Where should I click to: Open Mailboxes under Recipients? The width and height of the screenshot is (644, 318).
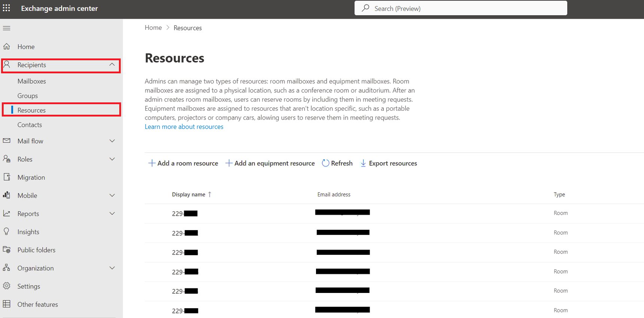(x=32, y=81)
